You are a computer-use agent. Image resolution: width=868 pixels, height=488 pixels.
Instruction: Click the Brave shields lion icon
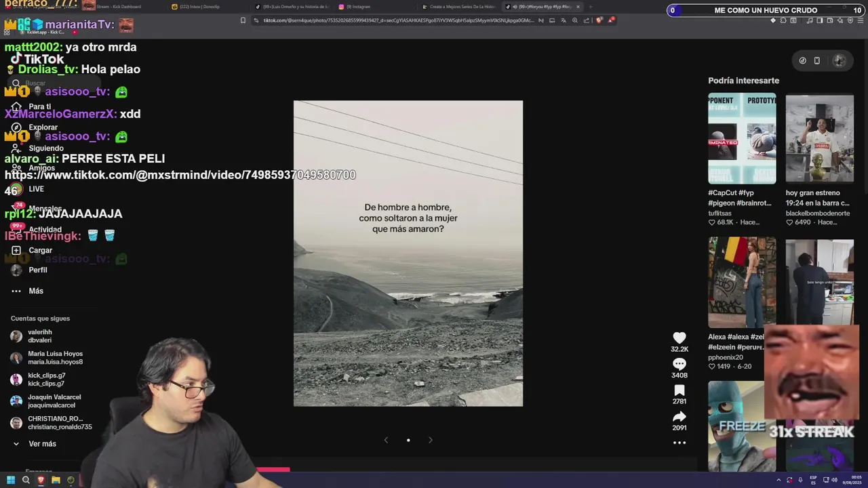(599, 20)
